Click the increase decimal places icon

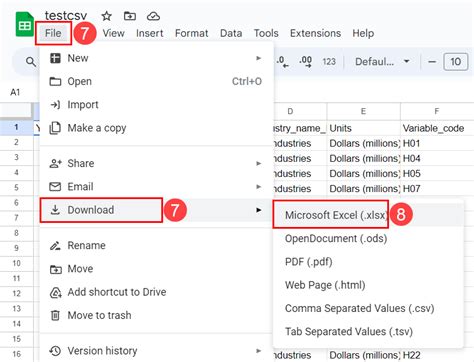[306, 62]
